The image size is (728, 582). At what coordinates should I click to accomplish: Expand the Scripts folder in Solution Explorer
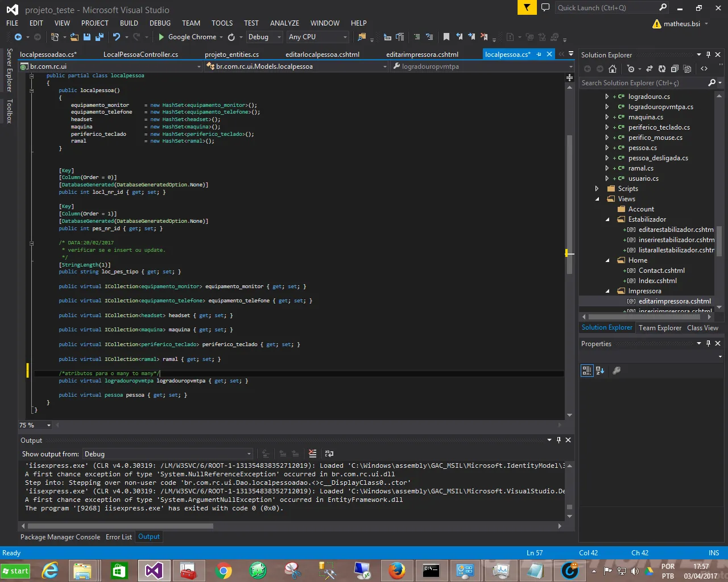coord(597,189)
